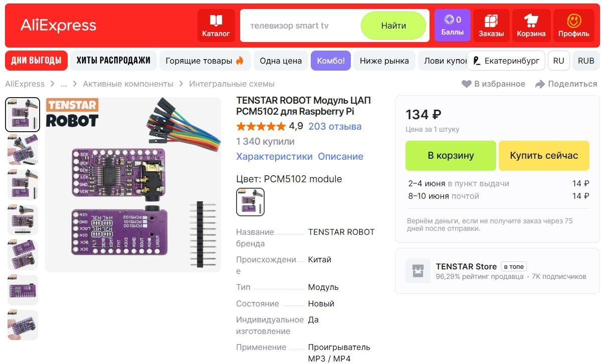
Task: Select the Комбо! category tab
Action: tap(331, 61)
